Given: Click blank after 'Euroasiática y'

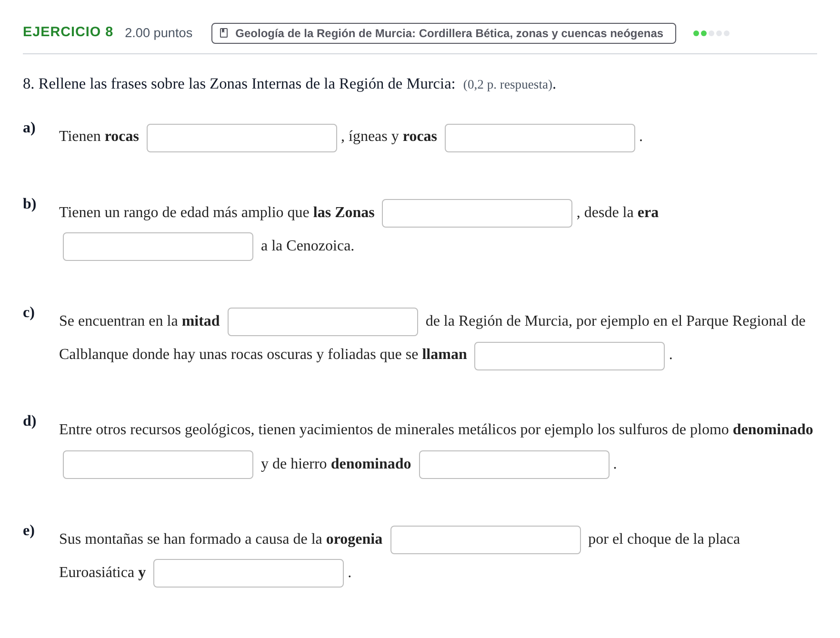Looking at the screenshot, I should coord(249,573).
